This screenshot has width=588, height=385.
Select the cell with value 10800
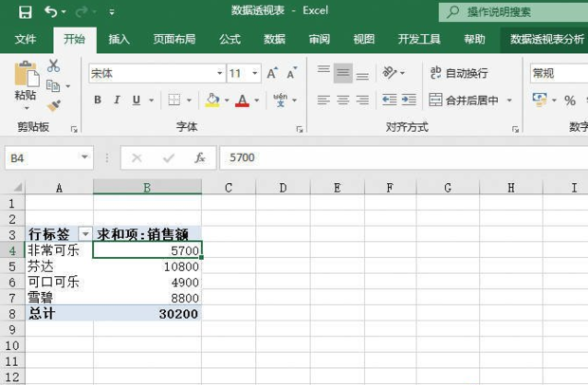[x=147, y=266]
